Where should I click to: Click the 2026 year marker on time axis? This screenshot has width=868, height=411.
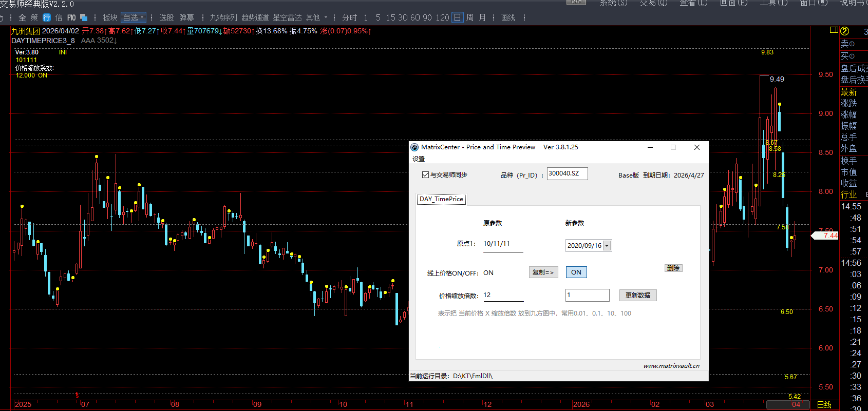pos(581,404)
